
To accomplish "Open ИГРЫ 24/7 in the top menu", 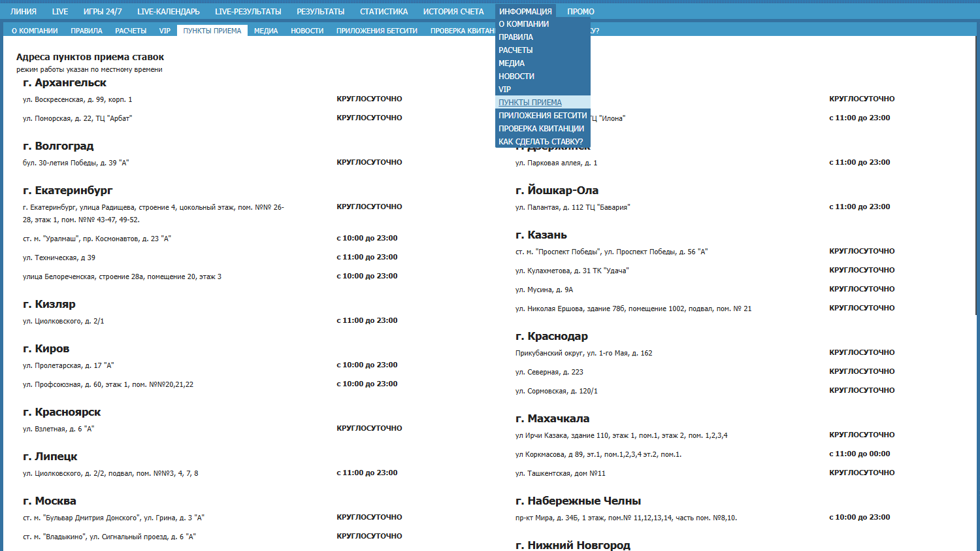I will tap(103, 12).
